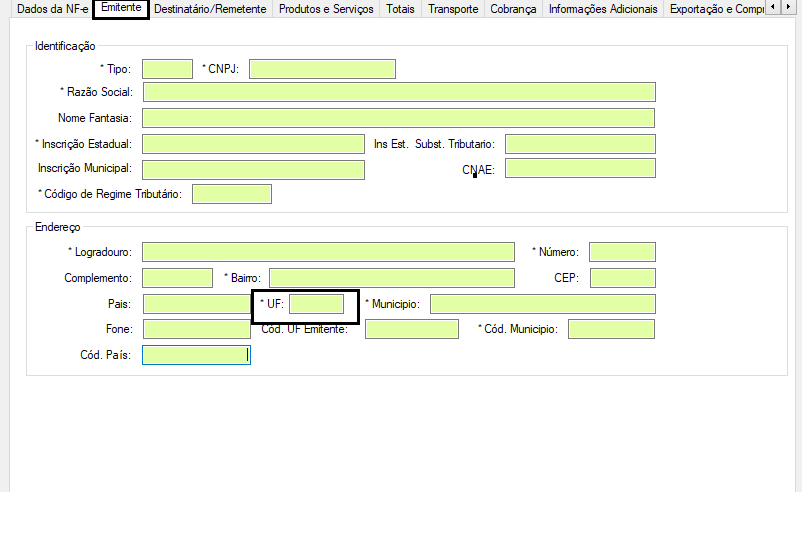The width and height of the screenshot is (802, 535).
Task: Click into the CEP field
Action: (622, 278)
